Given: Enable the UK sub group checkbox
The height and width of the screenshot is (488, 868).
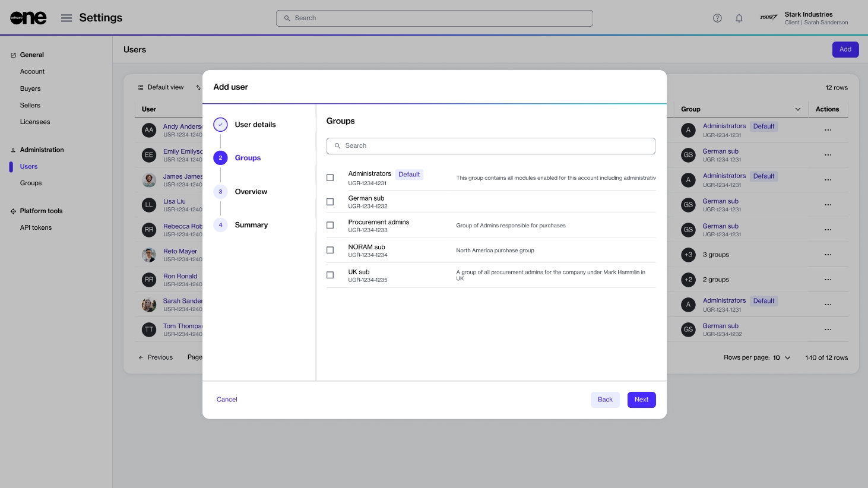Looking at the screenshot, I should pyautogui.click(x=330, y=275).
